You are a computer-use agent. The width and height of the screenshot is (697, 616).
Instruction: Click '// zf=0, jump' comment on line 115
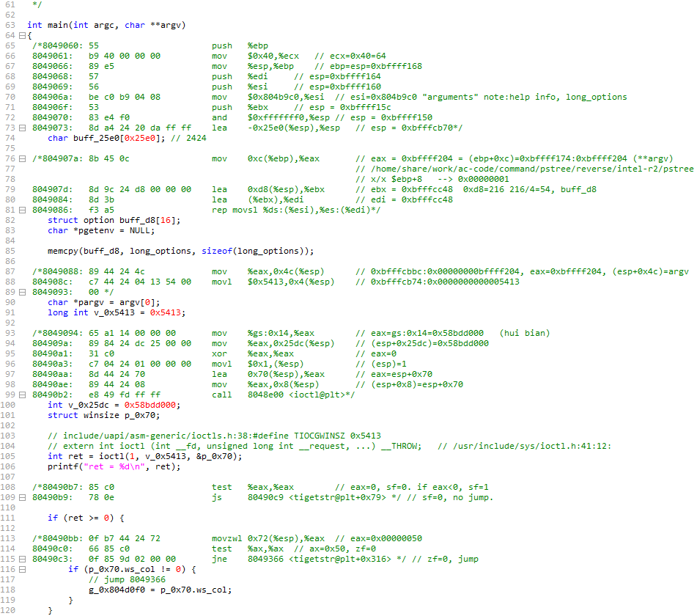445,559
